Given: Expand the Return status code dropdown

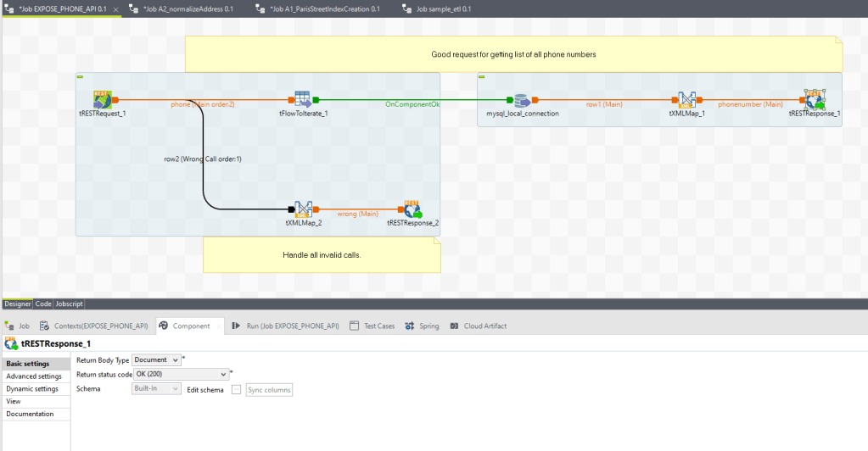Looking at the screenshot, I should coord(182,374).
